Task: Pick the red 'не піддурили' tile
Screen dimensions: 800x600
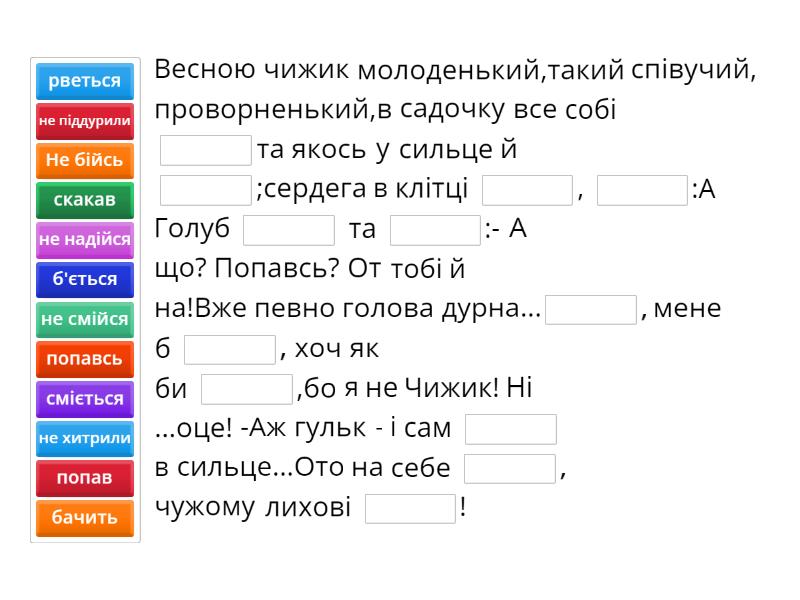Action: 85,121
